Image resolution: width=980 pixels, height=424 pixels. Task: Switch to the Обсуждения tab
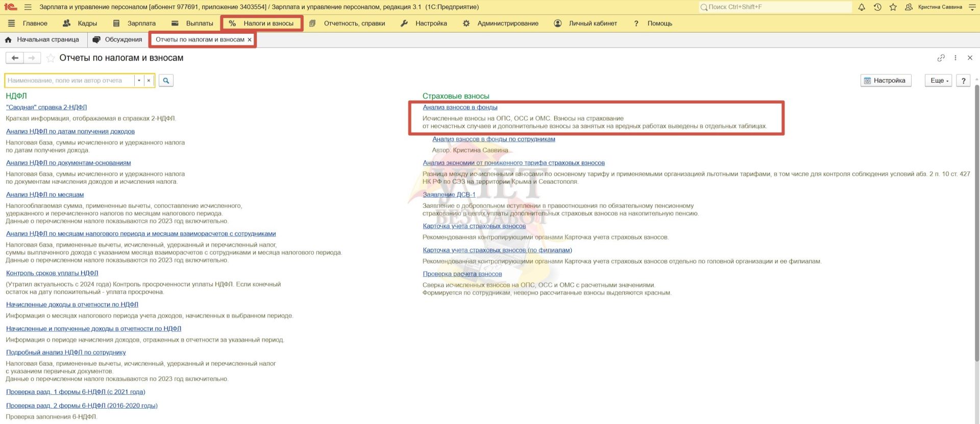117,40
